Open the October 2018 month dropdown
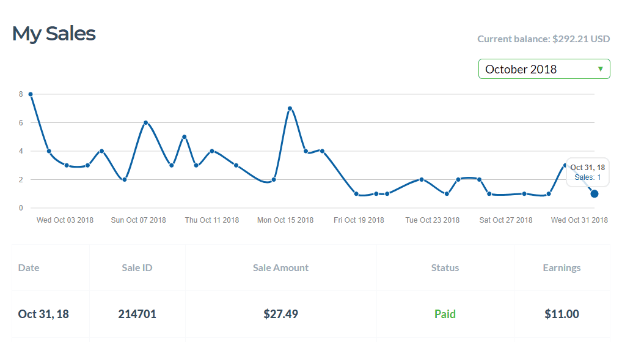Screen dimensions: 644x342 (544, 69)
